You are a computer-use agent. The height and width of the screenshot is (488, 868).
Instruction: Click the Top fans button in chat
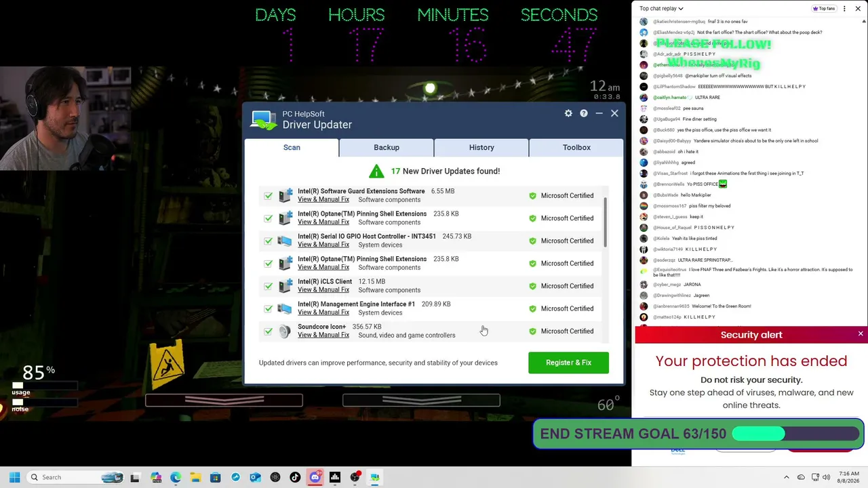point(824,9)
